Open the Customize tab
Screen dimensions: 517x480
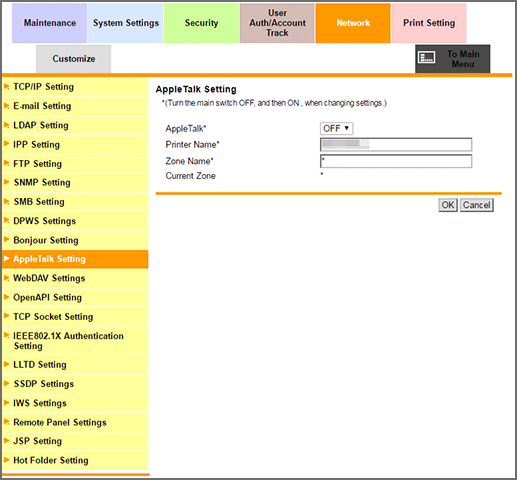click(x=74, y=59)
